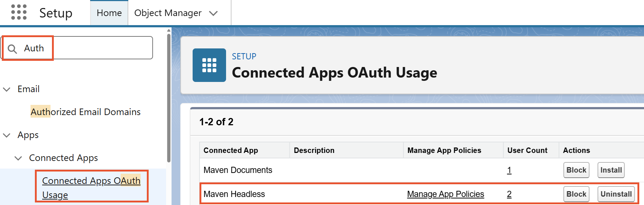Image resolution: width=644 pixels, height=205 pixels.
Task: Open user count link for Maven Documents
Action: tap(509, 170)
